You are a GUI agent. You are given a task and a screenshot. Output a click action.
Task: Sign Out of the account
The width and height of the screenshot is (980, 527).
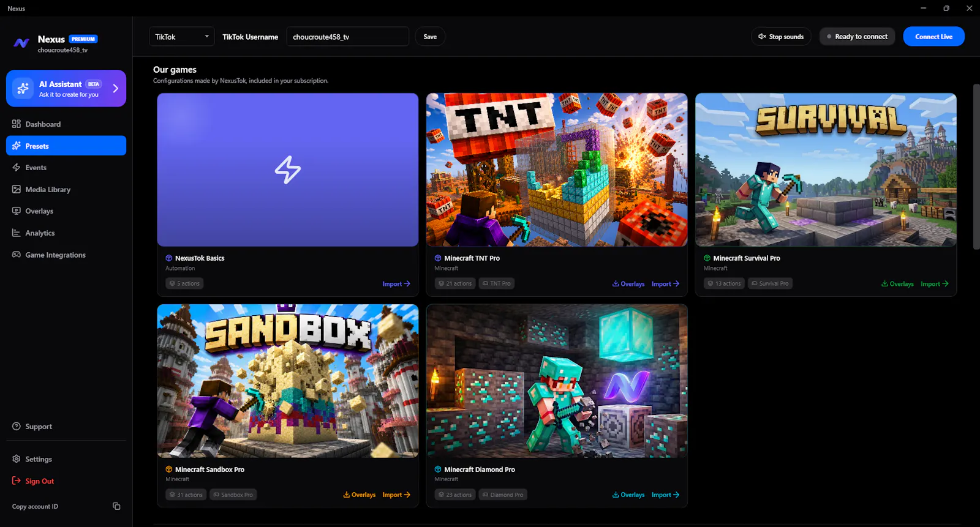[x=66, y=480]
